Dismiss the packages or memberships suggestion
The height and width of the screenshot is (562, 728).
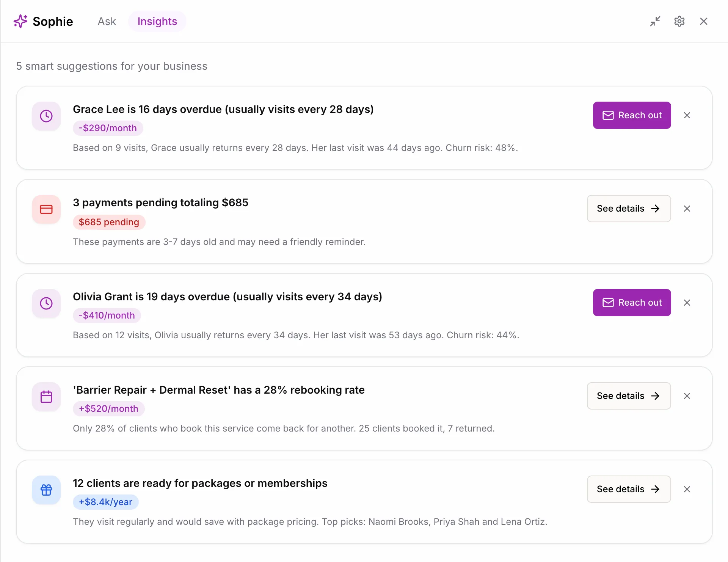tap(687, 489)
